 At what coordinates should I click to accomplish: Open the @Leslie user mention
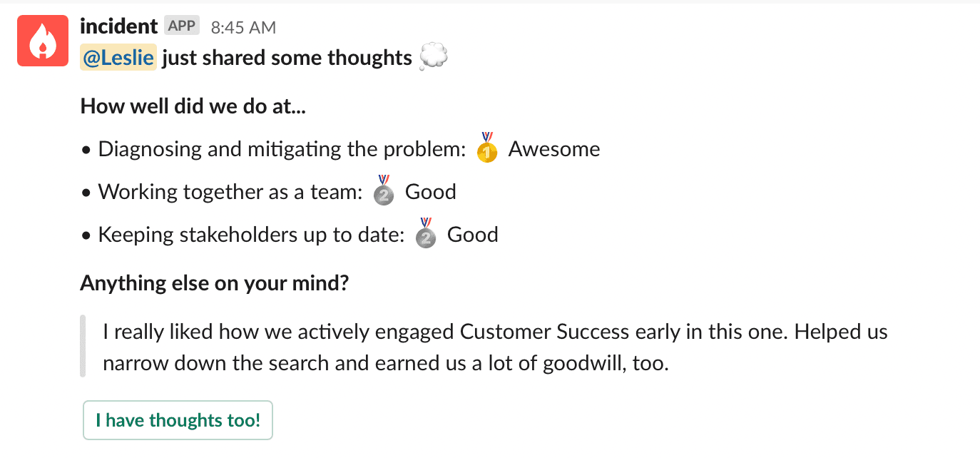coord(118,58)
